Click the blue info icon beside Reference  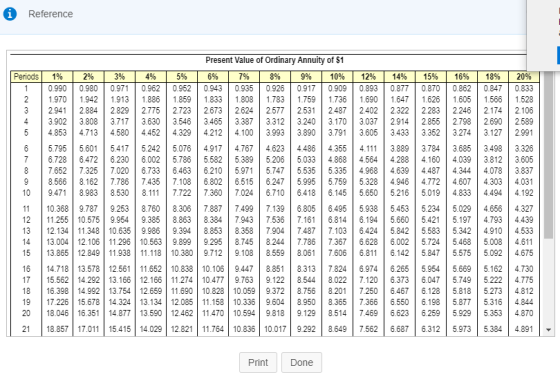click(x=10, y=14)
